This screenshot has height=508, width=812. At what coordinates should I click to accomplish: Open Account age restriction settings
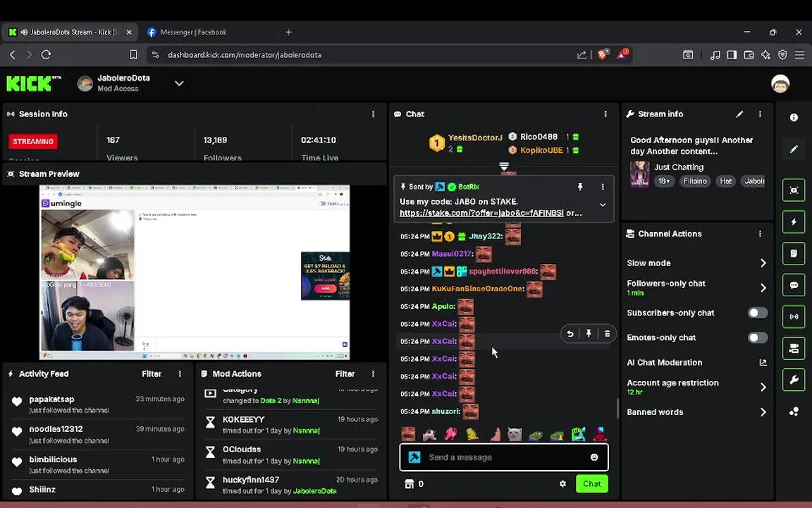[x=696, y=387]
